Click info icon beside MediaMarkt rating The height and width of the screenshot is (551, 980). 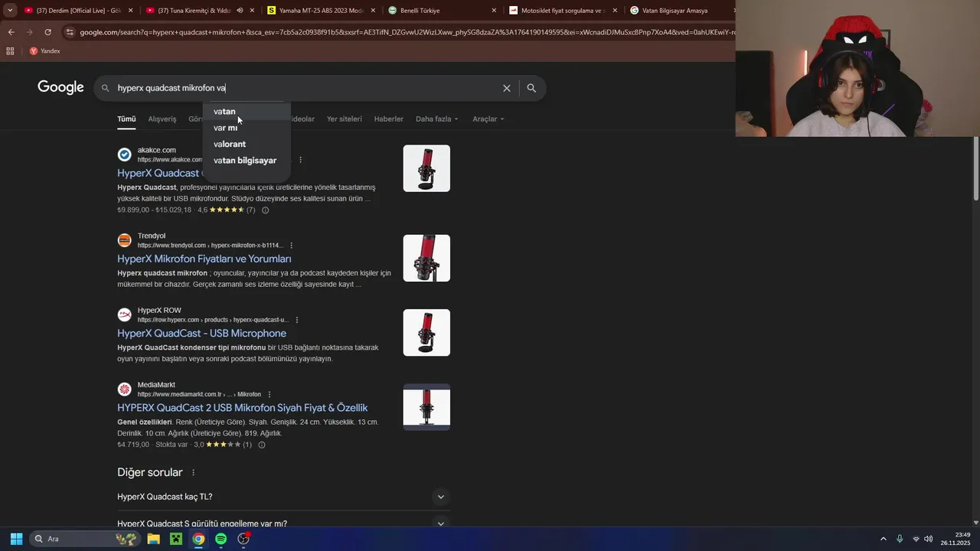[x=262, y=445]
